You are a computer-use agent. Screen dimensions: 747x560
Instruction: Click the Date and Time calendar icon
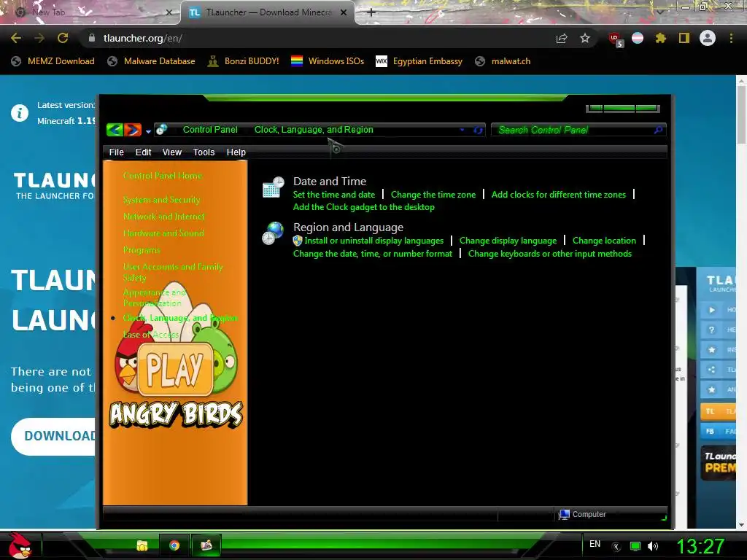[274, 187]
